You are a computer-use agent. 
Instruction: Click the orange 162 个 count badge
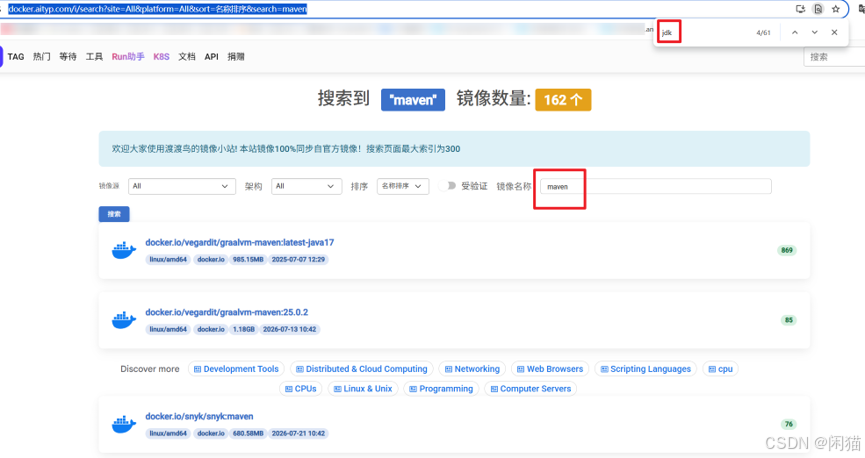pos(563,100)
